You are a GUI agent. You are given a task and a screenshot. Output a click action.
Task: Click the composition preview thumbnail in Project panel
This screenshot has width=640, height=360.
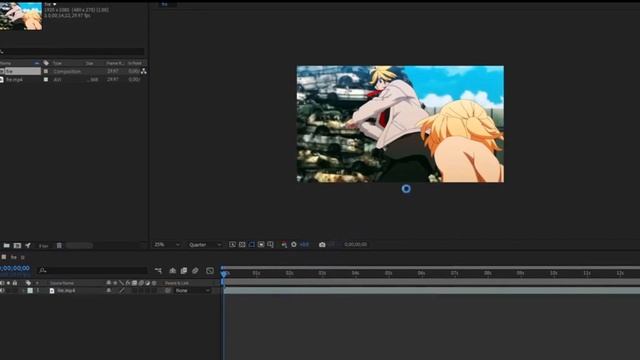click(21, 16)
